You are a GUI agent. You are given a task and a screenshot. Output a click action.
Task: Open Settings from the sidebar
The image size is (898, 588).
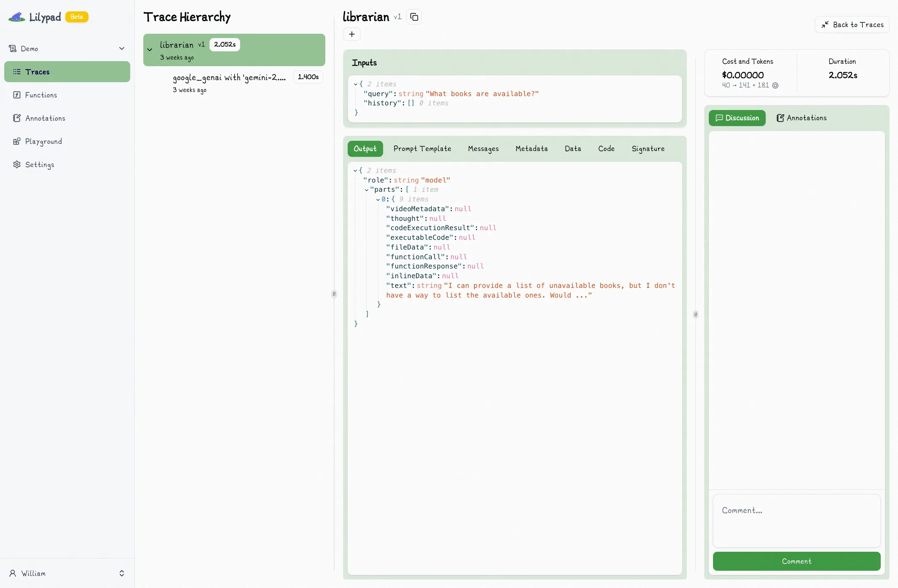click(40, 165)
